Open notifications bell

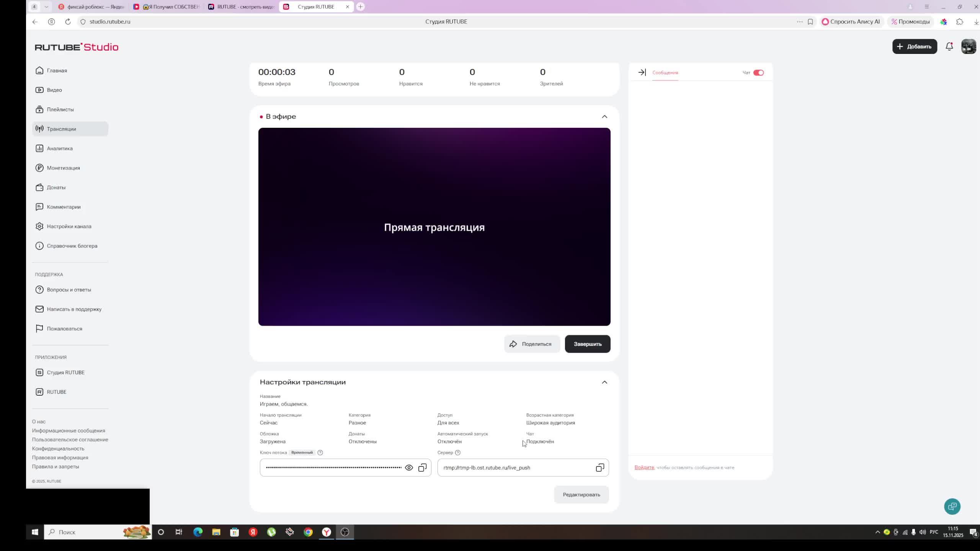pyautogui.click(x=949, y=47)
